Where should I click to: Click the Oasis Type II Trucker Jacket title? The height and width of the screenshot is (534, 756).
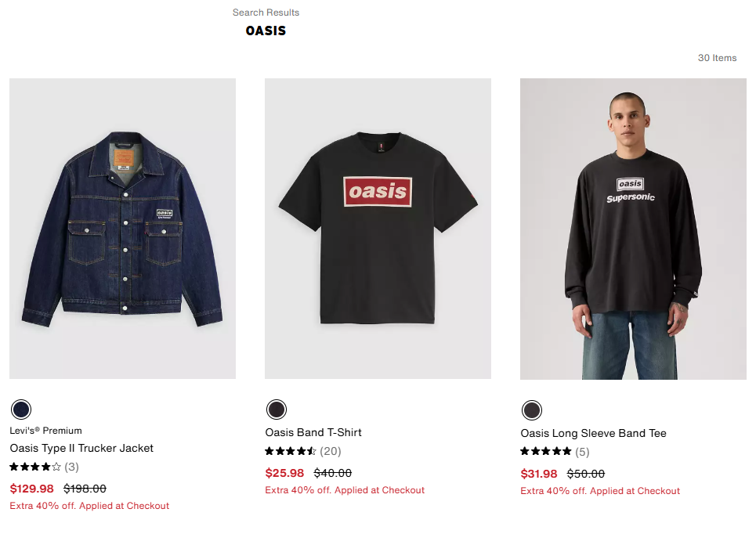[x=81, y=448]
